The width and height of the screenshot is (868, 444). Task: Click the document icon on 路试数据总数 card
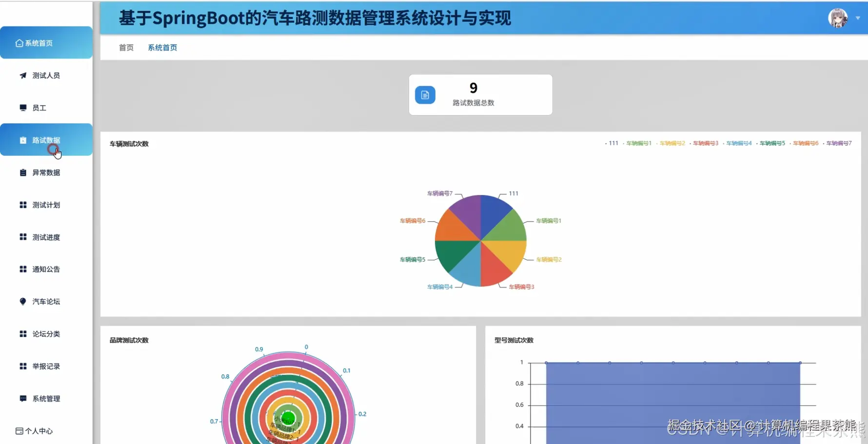[x=425, y=95]
